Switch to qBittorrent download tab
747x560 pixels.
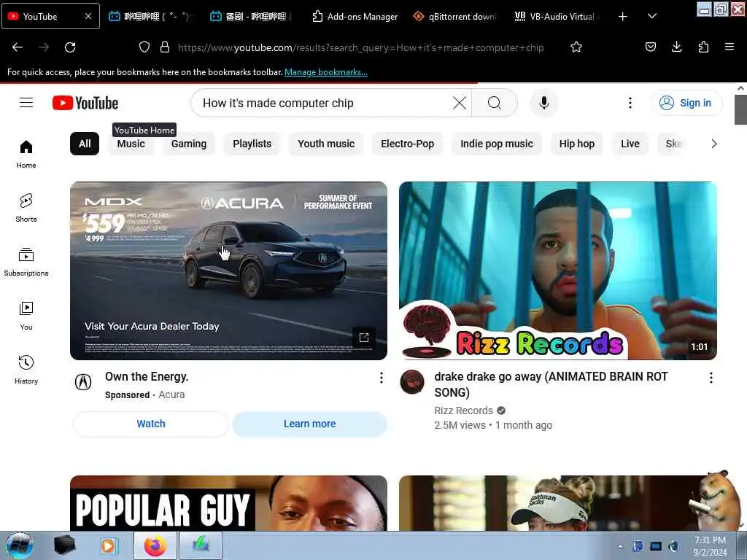click(x=455, y=17)
